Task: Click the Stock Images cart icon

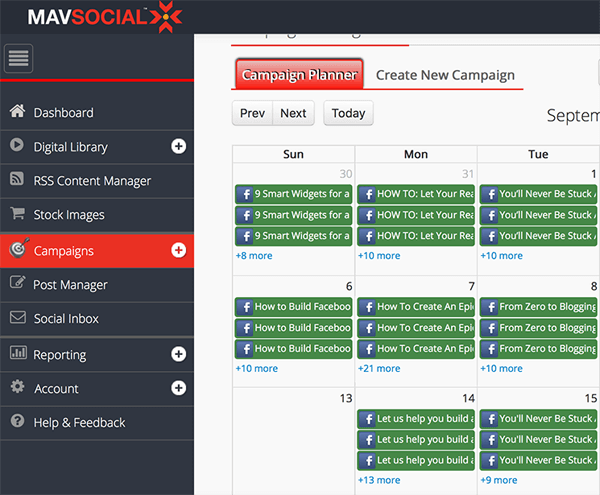Action: (x=18, y=213)
